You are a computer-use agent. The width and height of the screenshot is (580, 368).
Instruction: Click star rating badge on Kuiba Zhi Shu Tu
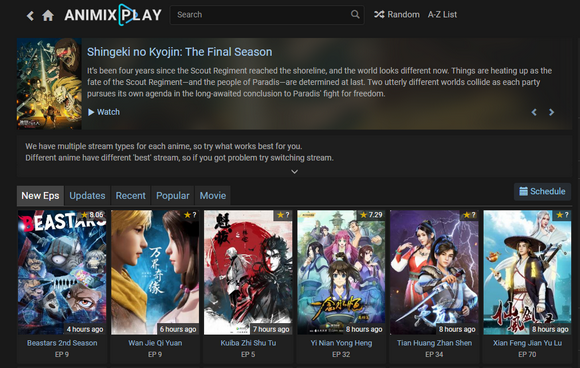tap(283, 215)
